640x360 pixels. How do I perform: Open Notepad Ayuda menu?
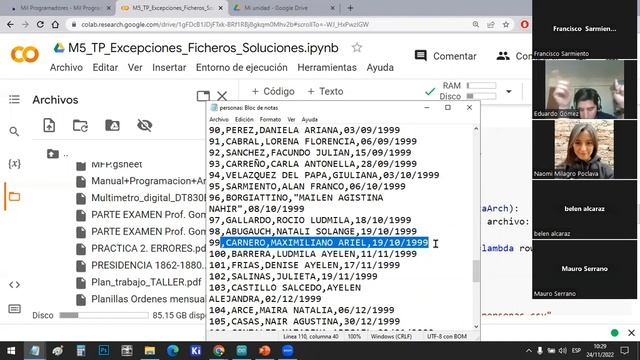click(x=309, y=120)
